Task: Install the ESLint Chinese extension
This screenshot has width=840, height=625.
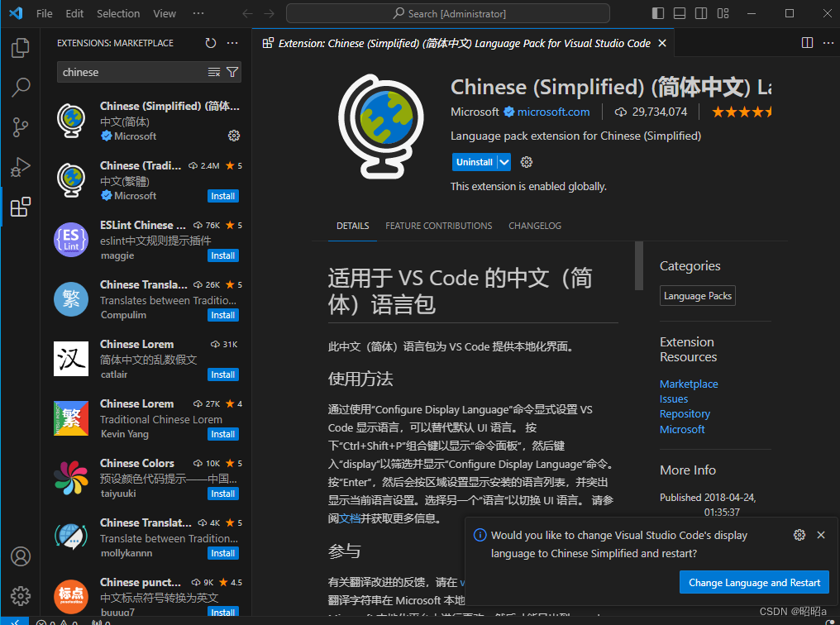Action: (x=223, y=255)
